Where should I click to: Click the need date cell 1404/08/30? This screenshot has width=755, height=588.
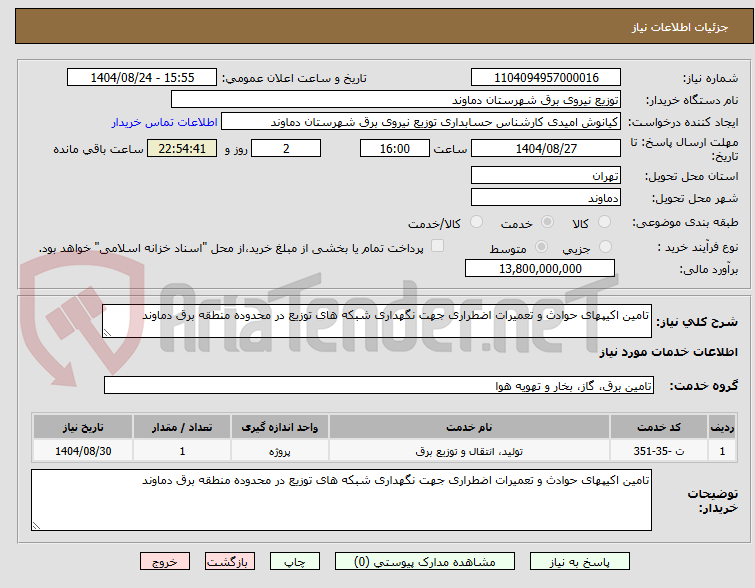pos(83,451)
